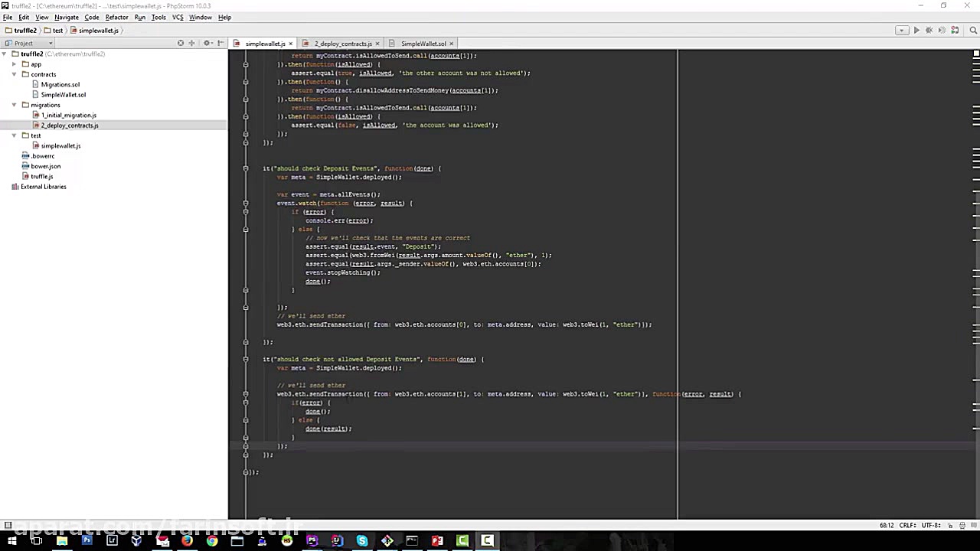Image resolution: width=980 pixels, height=551 pixels.
Task: Close the simplewallet.js tab
Action: (292, 44)
